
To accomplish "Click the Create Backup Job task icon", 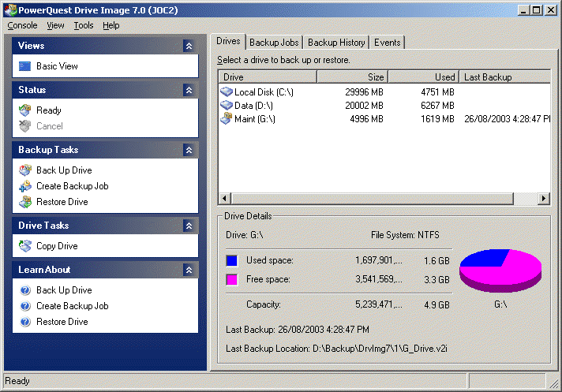I will click(25, 186).
